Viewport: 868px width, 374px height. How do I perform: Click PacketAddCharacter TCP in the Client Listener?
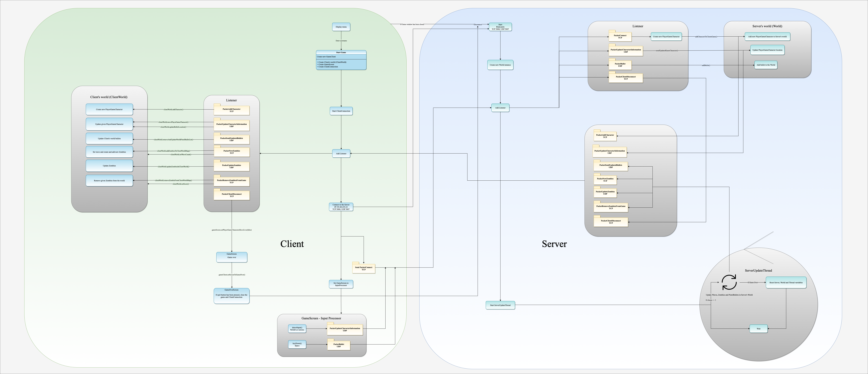coord(232,110)
